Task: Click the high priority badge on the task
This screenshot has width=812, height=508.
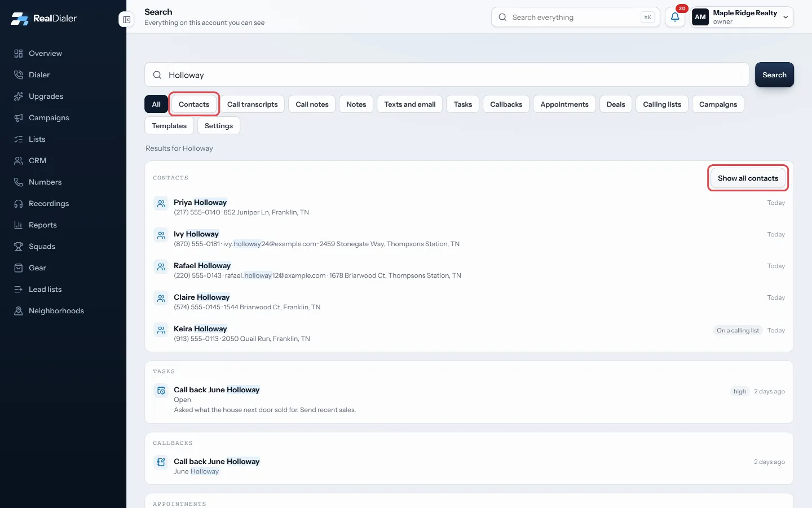Action: pos(740,392)
